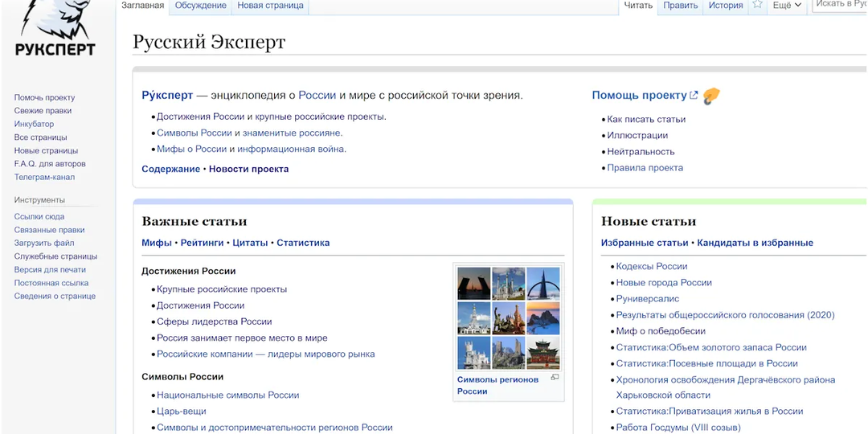Open the Царь-вещи article
868x434 pixels.
click(182, 411)
